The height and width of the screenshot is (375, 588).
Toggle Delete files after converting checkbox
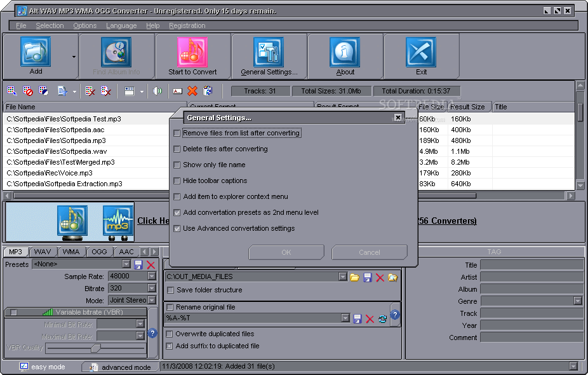click(177, 149)
